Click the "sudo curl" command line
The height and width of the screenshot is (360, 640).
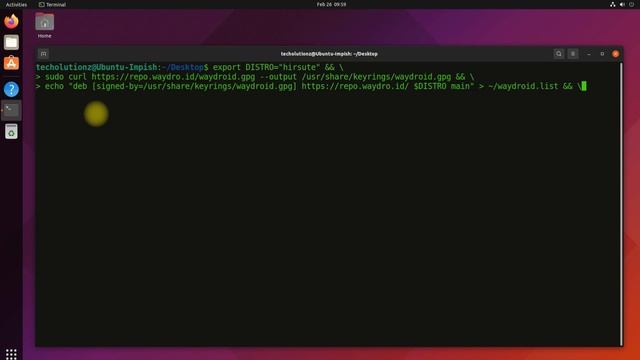(255, 77)
